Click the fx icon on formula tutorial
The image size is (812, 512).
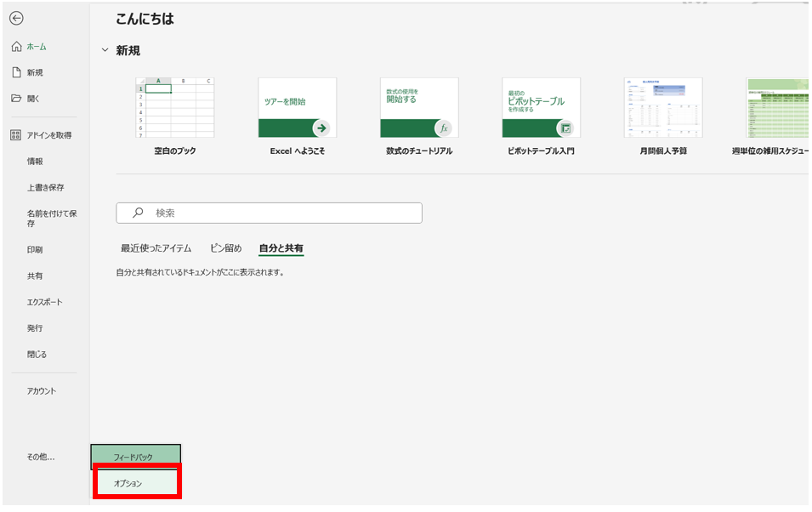click(443, 128)
